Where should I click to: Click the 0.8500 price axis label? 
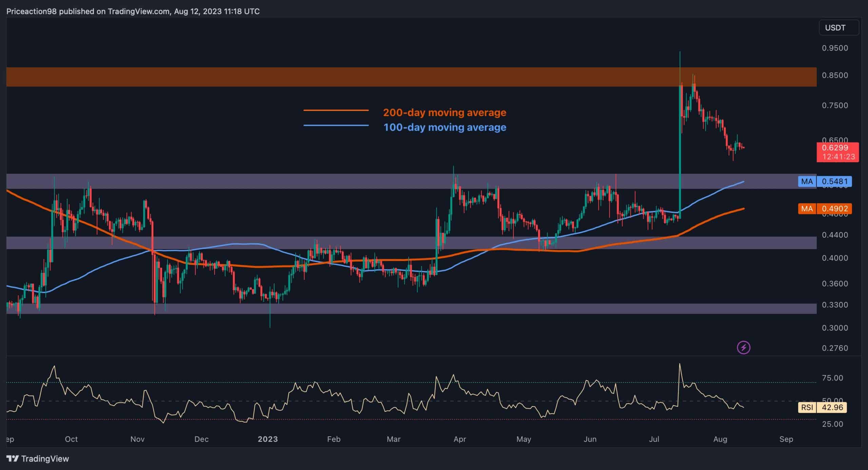(835, 75)
